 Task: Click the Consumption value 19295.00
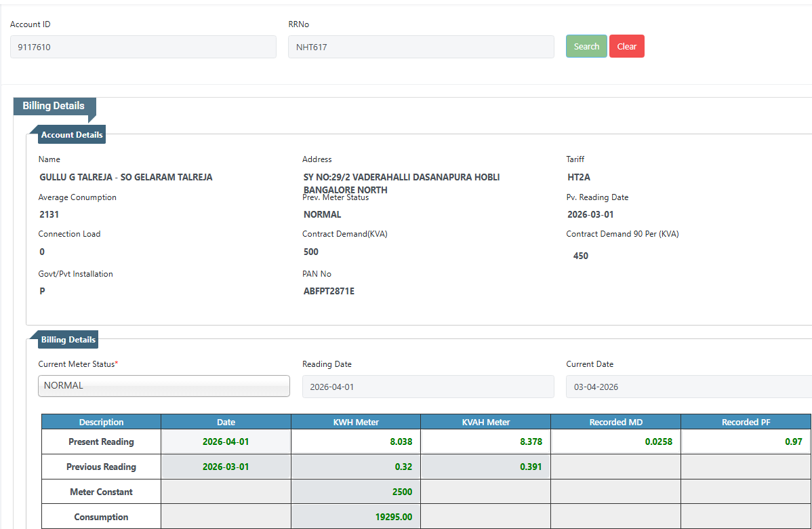(356, 517)
